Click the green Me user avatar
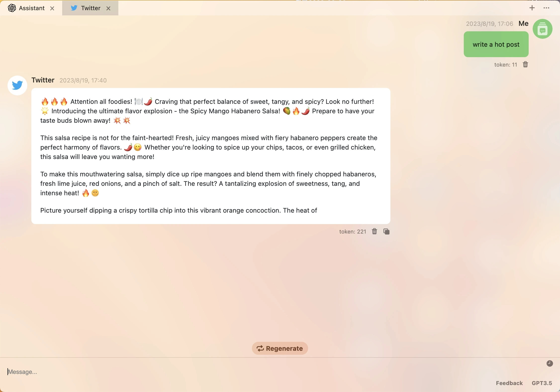The height and width of the screenshot is (392, 560). [543, 29]
